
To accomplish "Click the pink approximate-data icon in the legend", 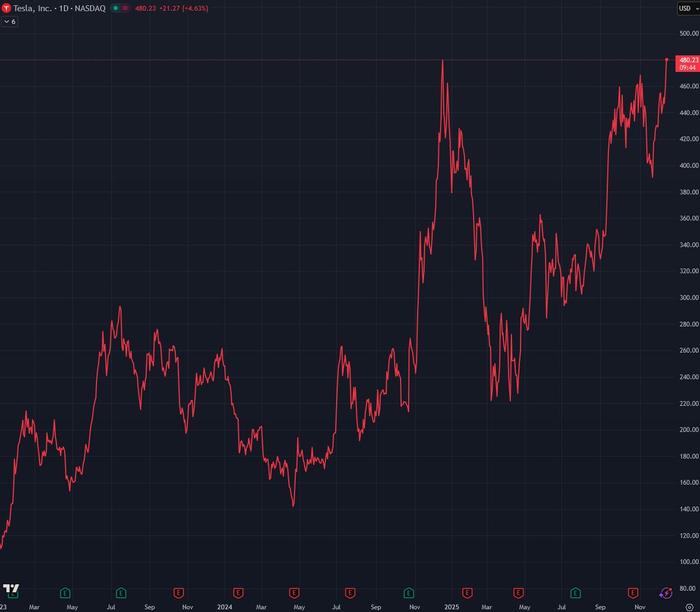I will 125,8.
